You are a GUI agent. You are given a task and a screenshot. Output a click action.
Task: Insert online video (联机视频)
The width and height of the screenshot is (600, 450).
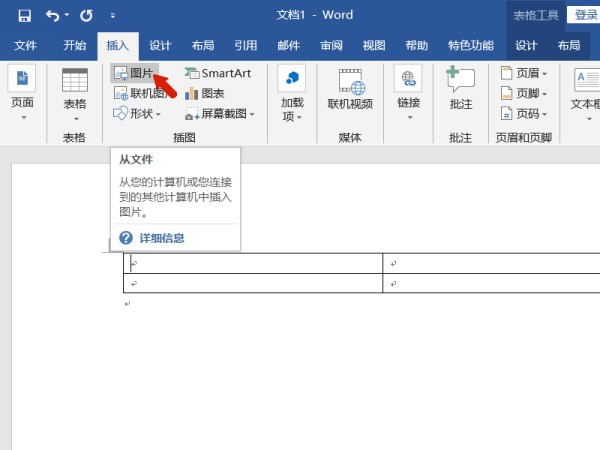point(350,89)
